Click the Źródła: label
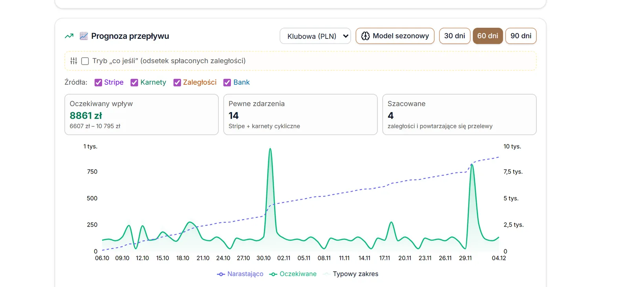The image size is (644, 287). (76, 82)
